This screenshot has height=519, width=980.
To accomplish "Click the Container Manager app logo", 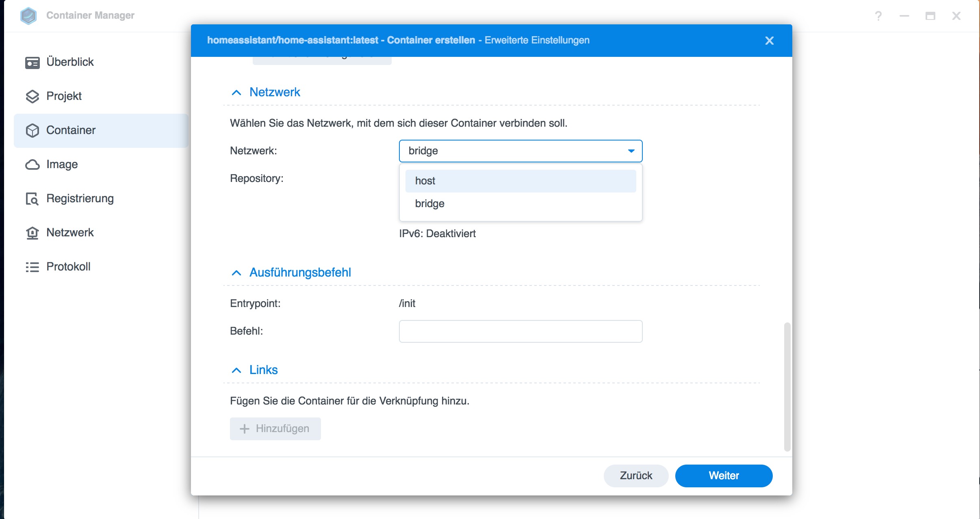I will 28,15.
